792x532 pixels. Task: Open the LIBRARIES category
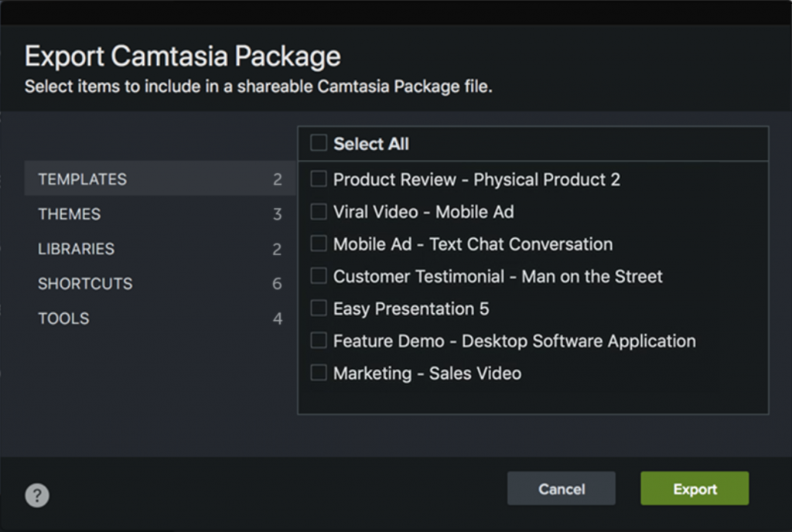pyautogui.click(x=159, y=249)
